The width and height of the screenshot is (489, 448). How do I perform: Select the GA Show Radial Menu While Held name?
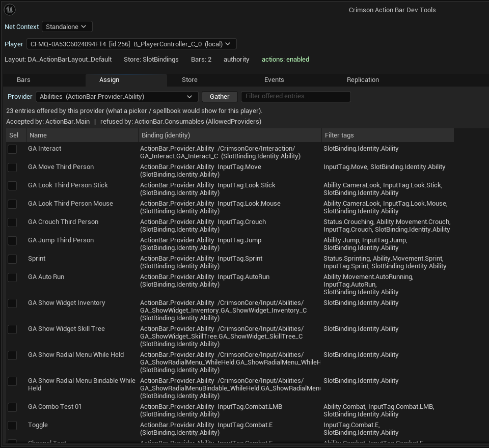point(76,355)
